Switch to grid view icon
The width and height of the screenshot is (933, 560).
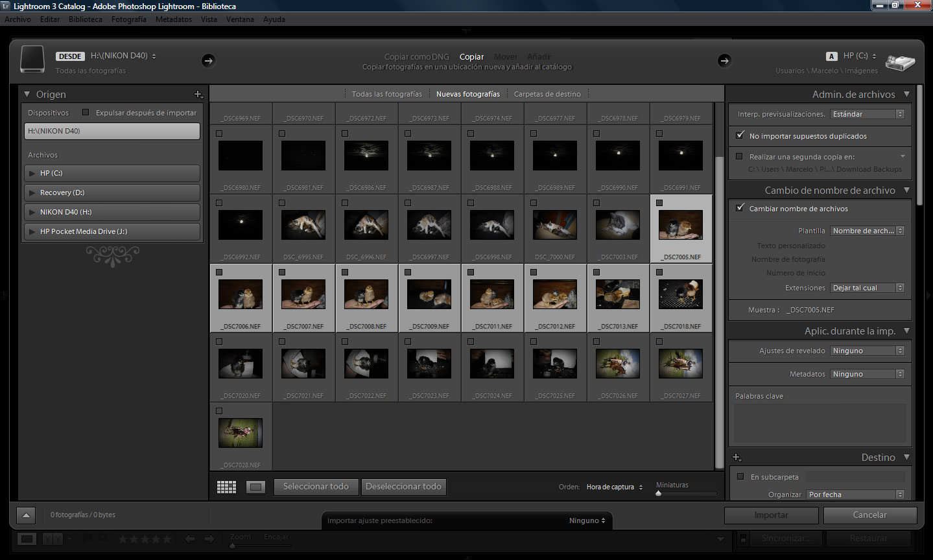[x=226, y=487]
